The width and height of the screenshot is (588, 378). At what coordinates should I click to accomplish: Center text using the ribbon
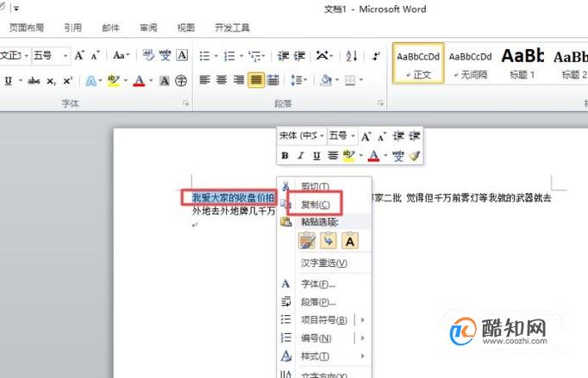point(222,80)
